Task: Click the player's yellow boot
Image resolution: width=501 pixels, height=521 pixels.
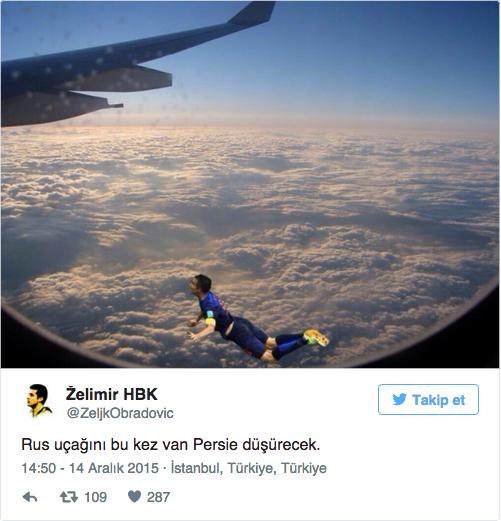Action: (316, 337)
